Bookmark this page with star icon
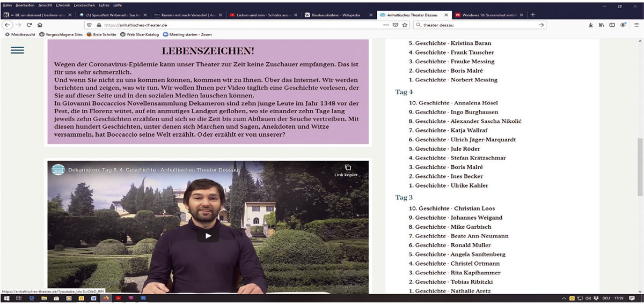Viewport: 644px width, 306px height. [x=405, y=25]
